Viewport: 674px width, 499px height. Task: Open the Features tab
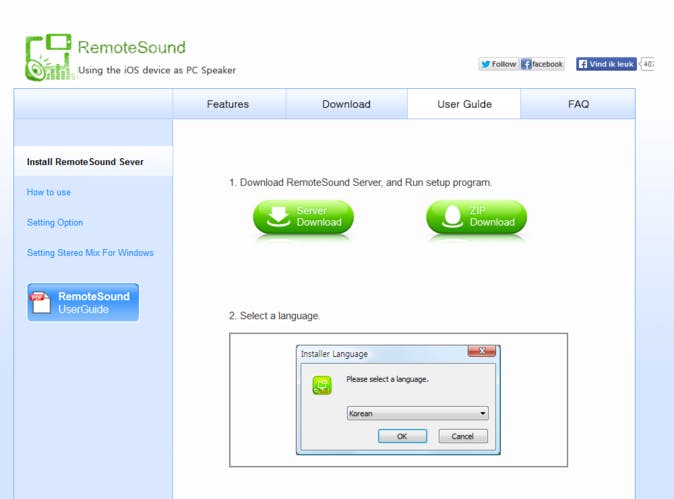(228, 104)
